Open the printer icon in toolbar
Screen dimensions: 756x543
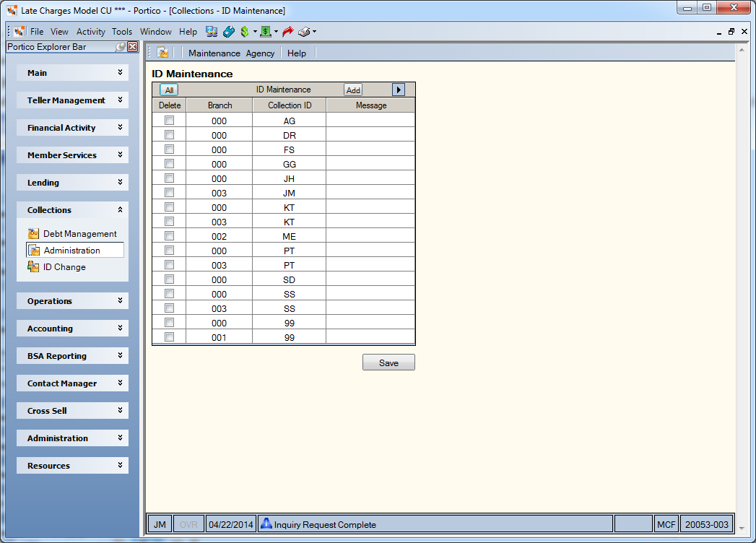[304, 32]
